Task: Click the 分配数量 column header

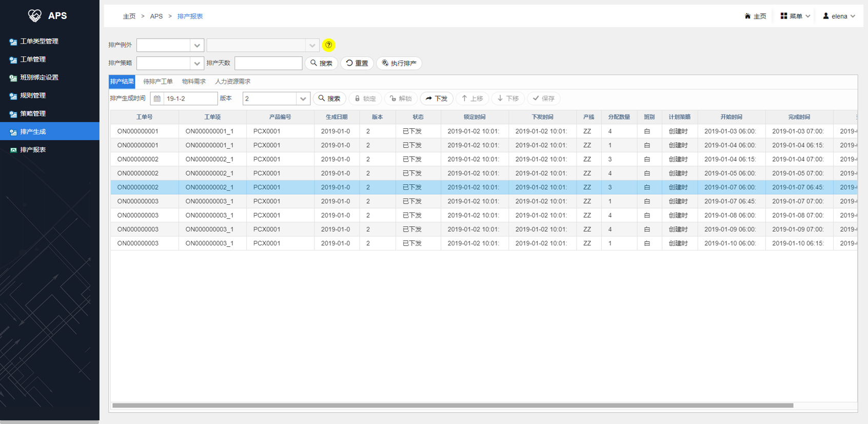Action: pyautogui.click(x=619, y=117)
